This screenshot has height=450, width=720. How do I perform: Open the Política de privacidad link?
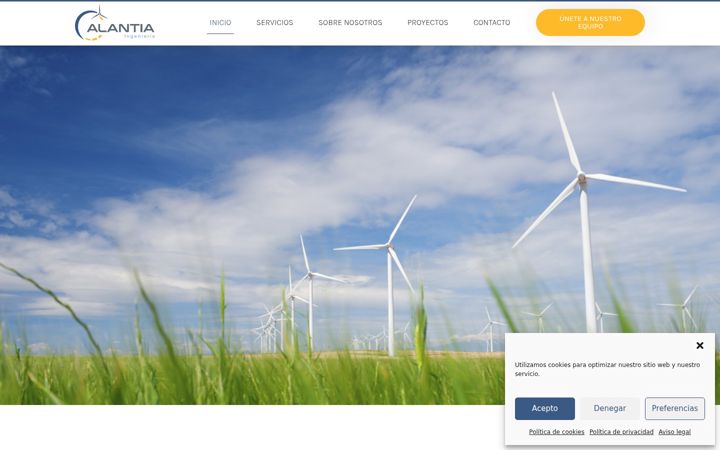coord(621,432)
